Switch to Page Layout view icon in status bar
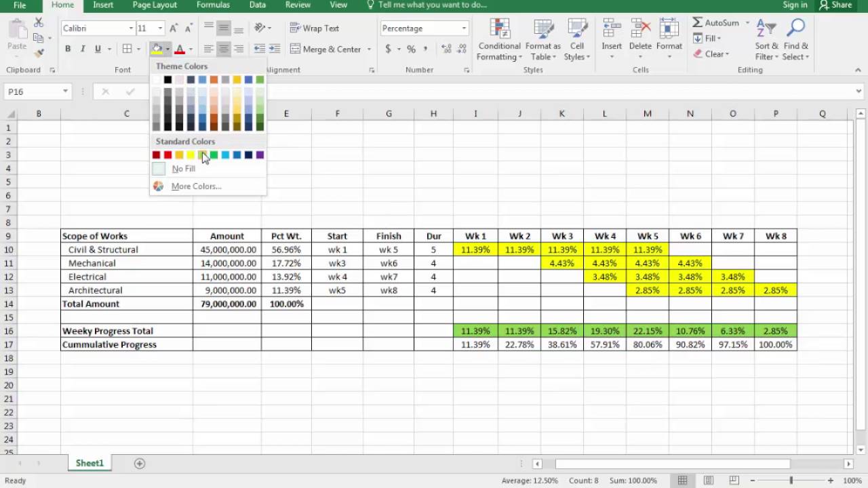 pyautogui.click(x=709, y=481)
